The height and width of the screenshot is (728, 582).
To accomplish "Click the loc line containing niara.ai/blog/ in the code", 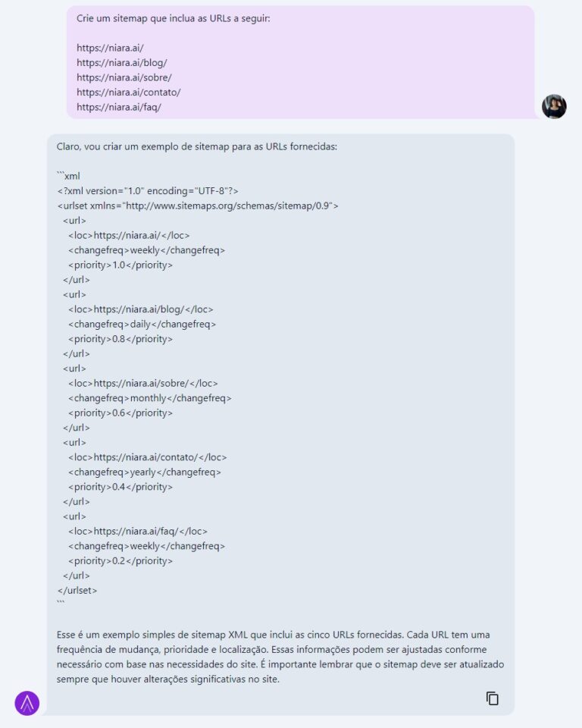I will point(141,309).
